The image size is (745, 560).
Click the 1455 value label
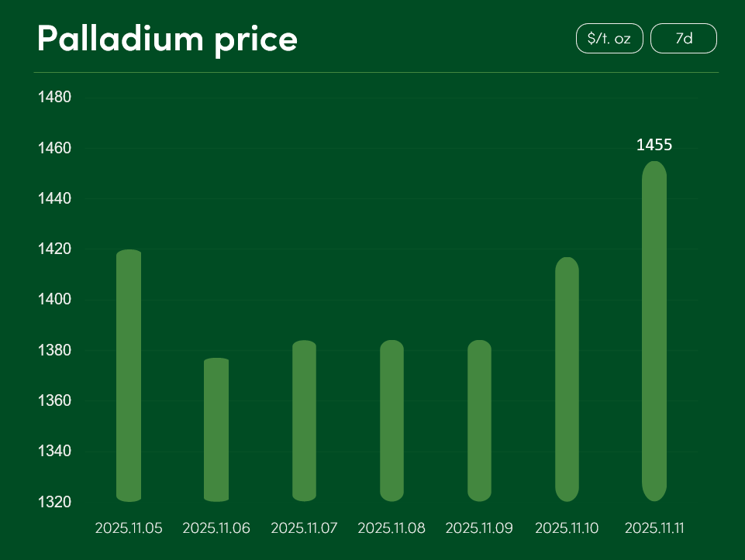point(654,145)
